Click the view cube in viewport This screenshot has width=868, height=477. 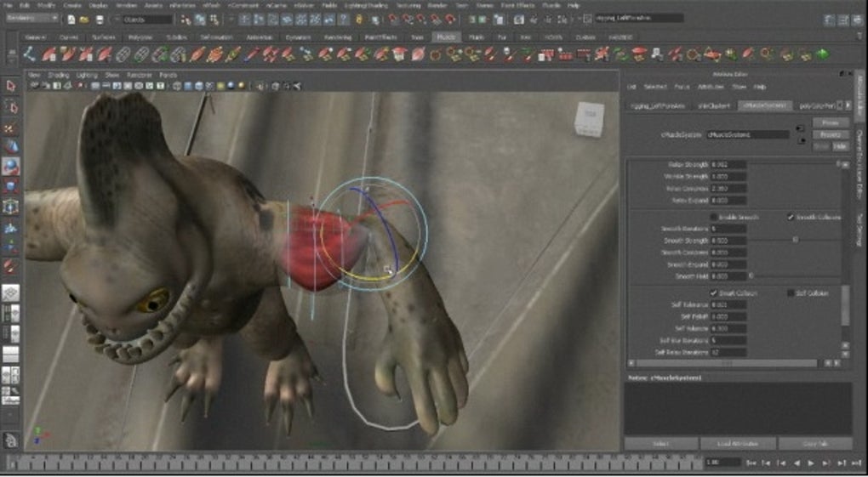pyautogui.click(x=588, y=118)
